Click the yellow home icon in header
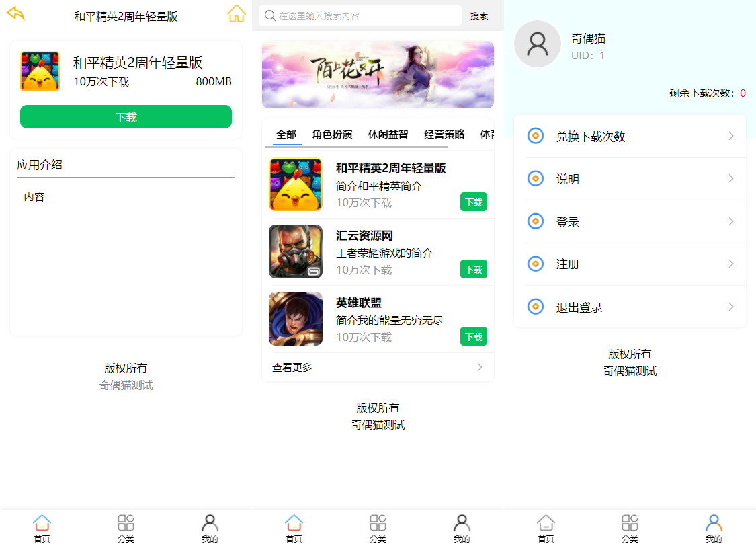Viewport: 756px width, 546px height. pyautogui.click(x=237, y=13)
